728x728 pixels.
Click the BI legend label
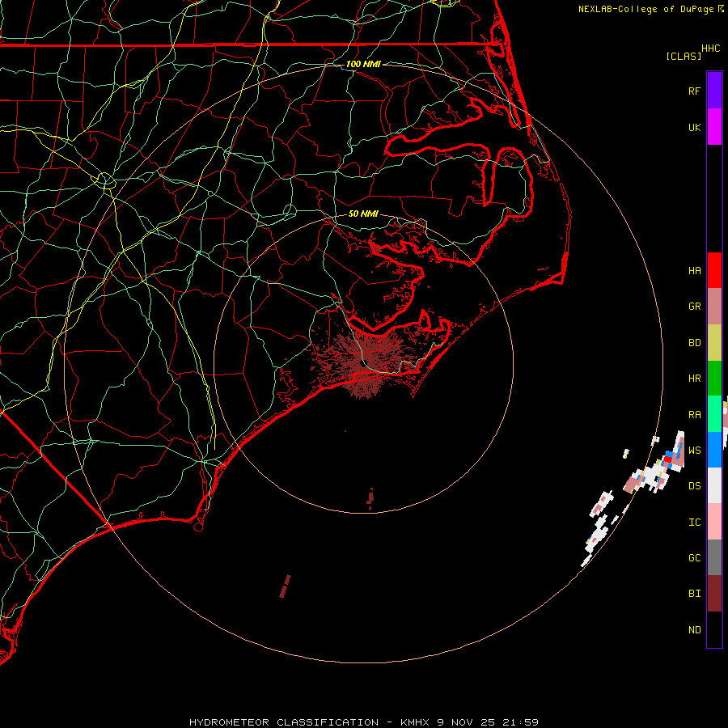coord(694,594)
